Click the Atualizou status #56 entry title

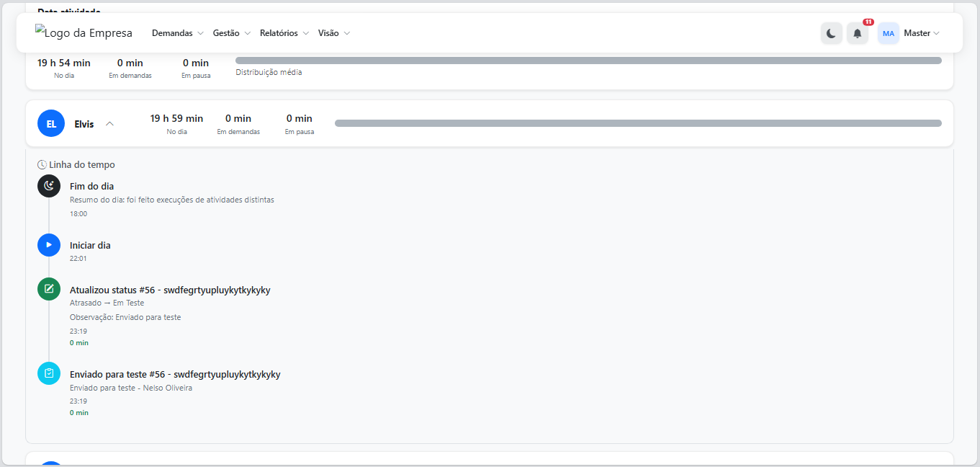[170, 290]
